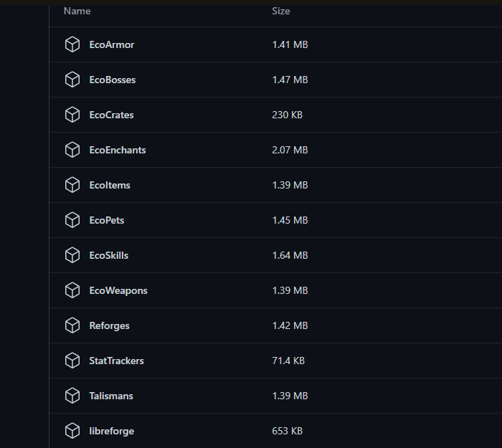The height and width of the screenshot is (448, 502).
Task: Open the StatTrackers asset link
Action: pyautogui.click(x=116, y=361)
